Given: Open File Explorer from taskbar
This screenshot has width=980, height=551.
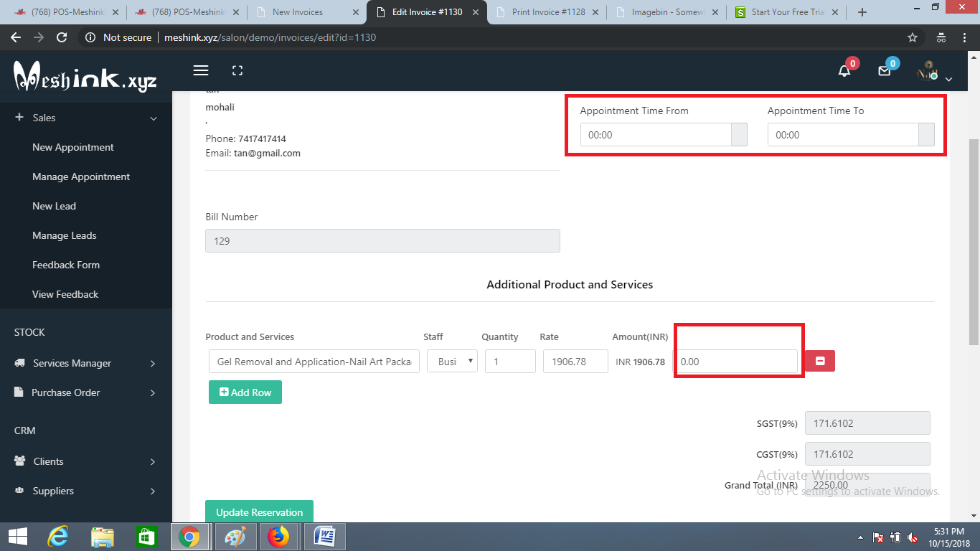Looking at the screenshot, I should pos(103,537).
